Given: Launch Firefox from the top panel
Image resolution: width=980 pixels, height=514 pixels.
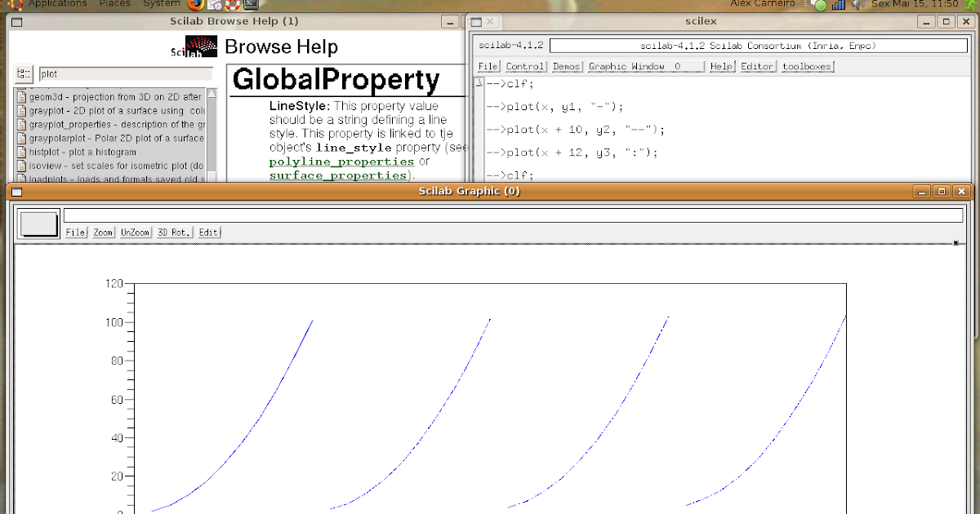Looking at the screenshot, I should [x=196, y=4].
